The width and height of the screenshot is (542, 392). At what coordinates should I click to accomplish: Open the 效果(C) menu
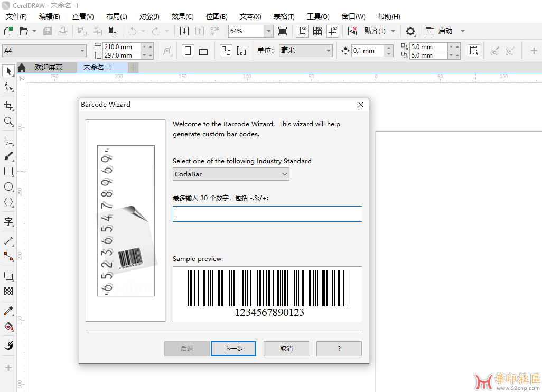click(x=182, y=16)
